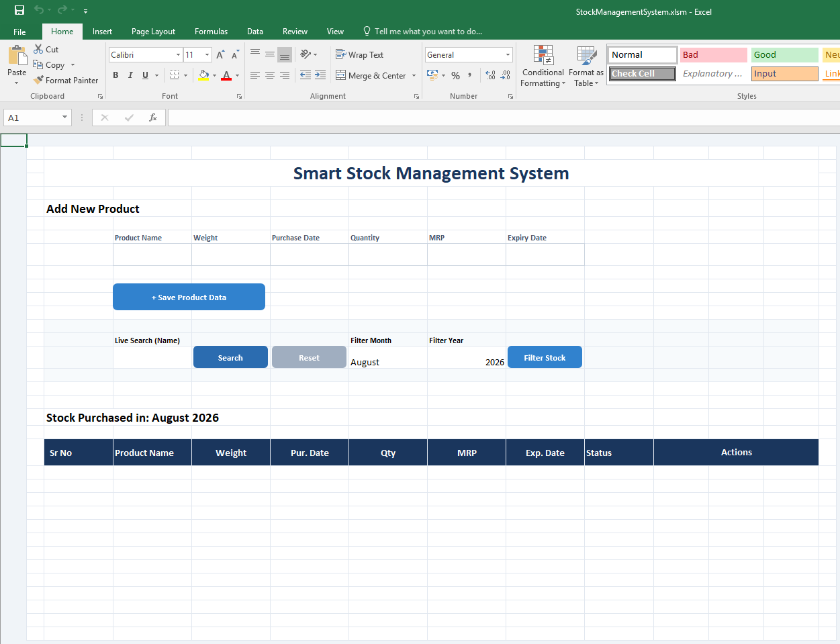This screenshot has height=644, width=840.
Task: Click the Filter Stock button
Action: pyautogui.click(x=545, y=357)
